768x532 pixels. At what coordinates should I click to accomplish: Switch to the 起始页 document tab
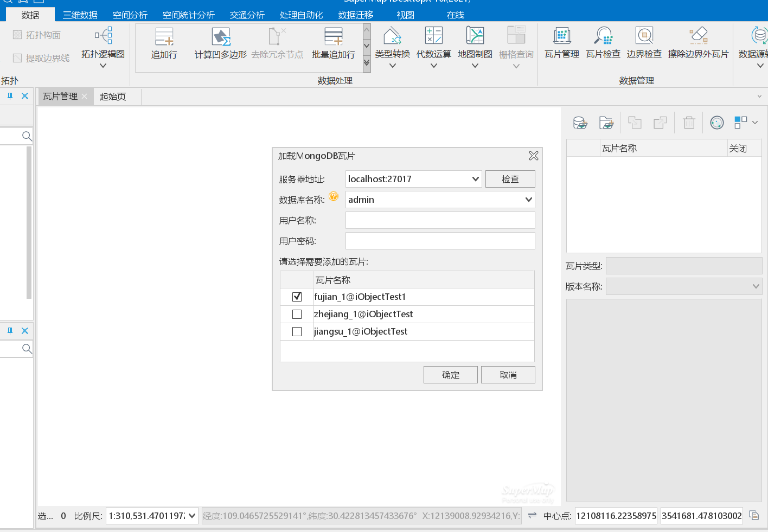coord(113,97)
